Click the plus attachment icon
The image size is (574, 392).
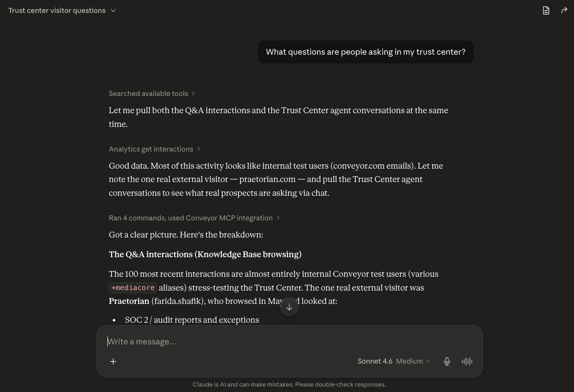pyautogui.click(x=113, y=362)
